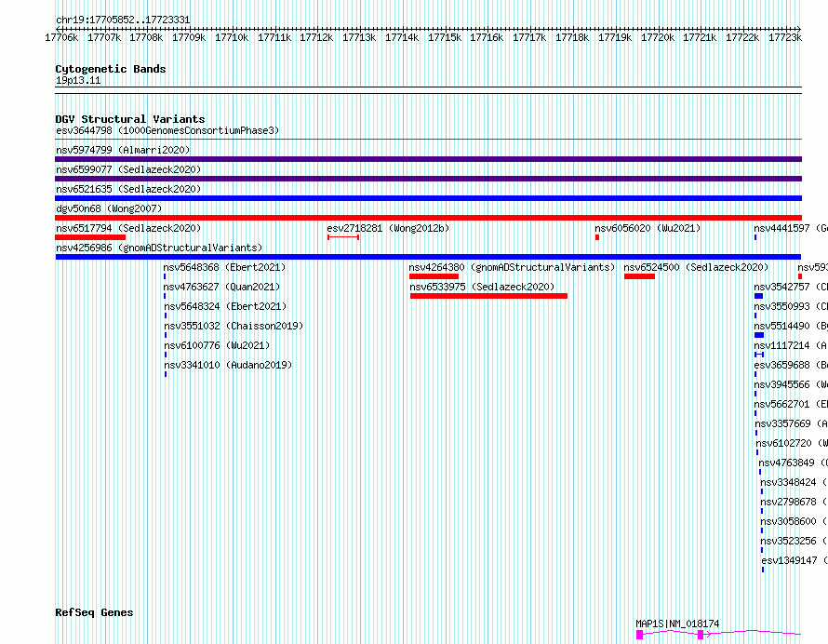Select the nsv3348424 variant label

pyautogui.click(x=795, y=482)
